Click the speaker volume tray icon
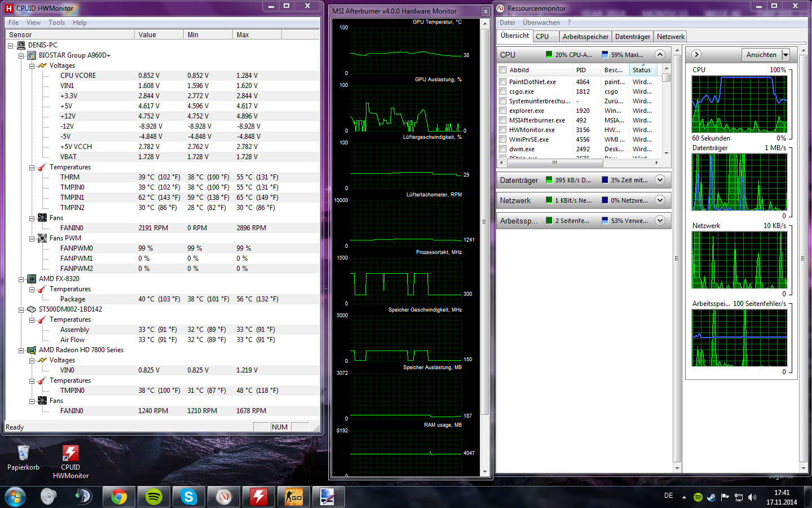 [x=752, y=497]
